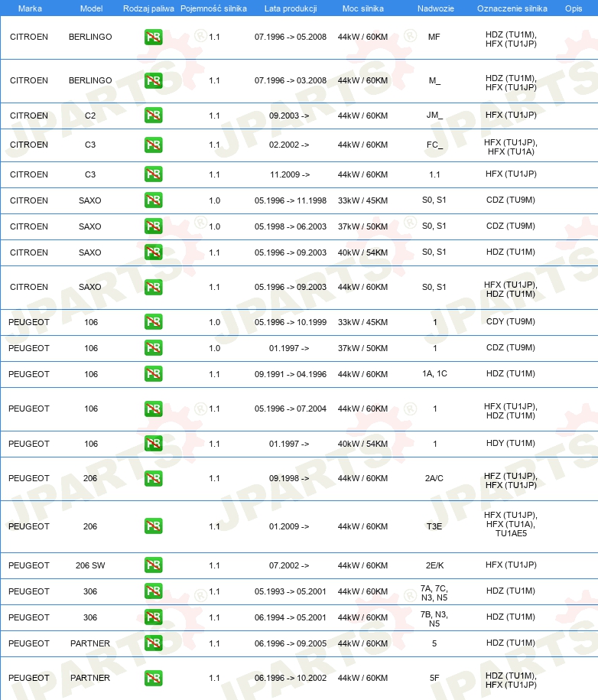Click date 09.1991 -> 04.1996
This screenshot has width=598, height=700.
[291, 374]
